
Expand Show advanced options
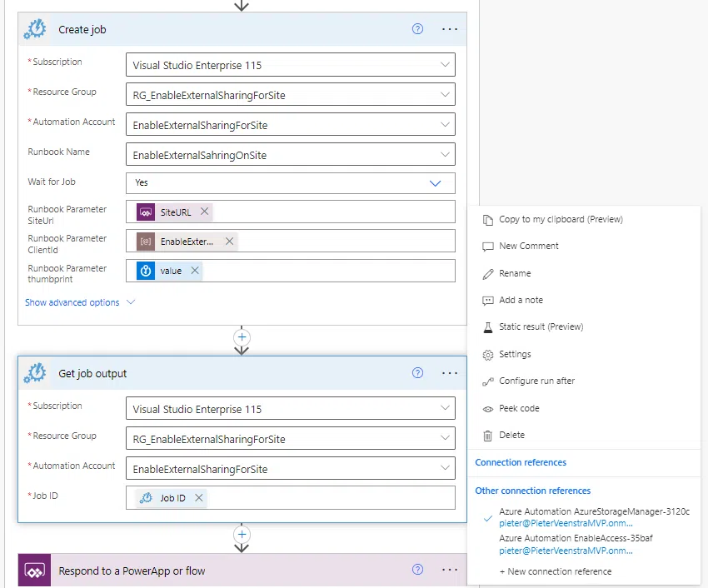(x=80, y=302)
